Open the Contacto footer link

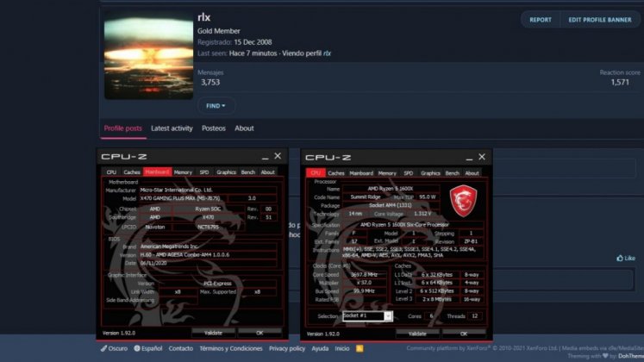click(181, 348)
